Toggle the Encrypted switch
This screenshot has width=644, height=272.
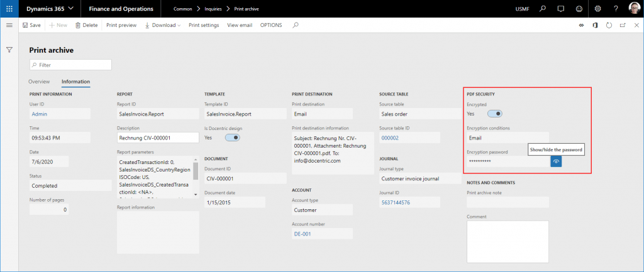click(x=495, y=114)
